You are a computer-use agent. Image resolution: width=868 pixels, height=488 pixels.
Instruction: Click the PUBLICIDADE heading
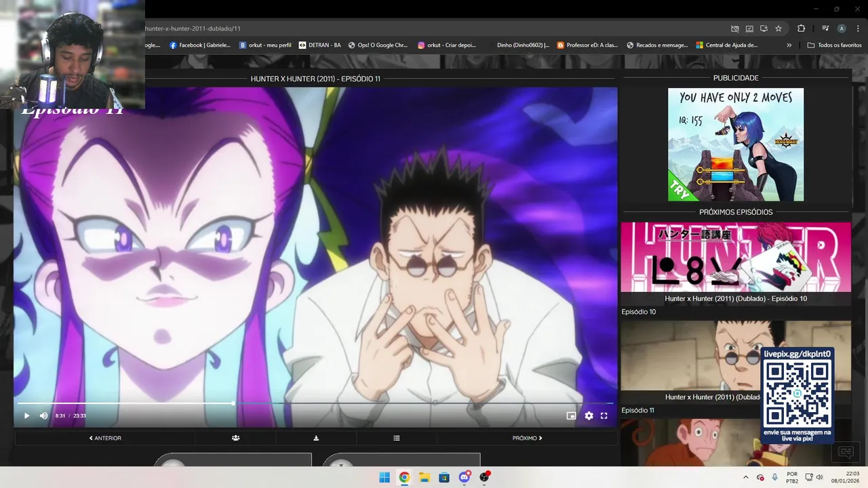pos(736,78)
